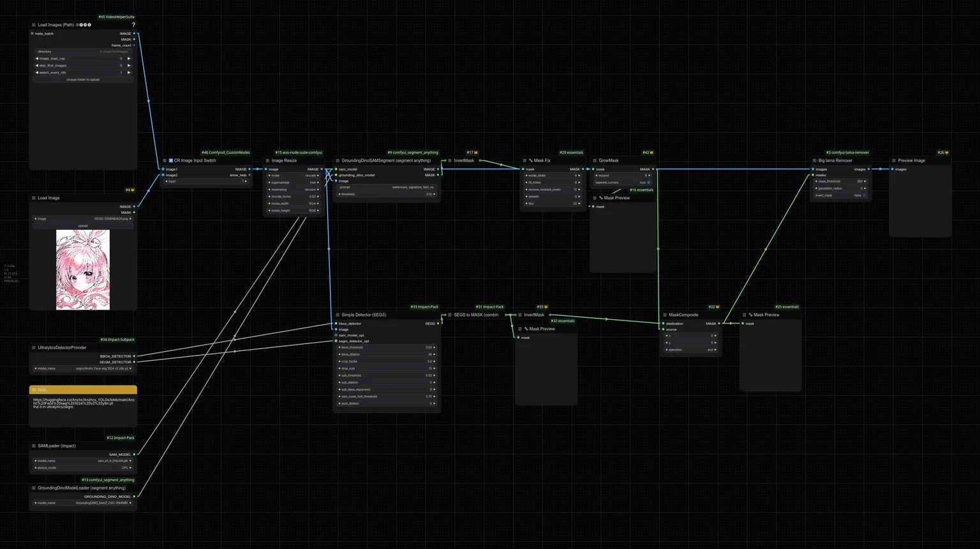Click the menu icon of GrowMask node
Viewport: 980px width, 549px height.
click(x=595, y=161)
